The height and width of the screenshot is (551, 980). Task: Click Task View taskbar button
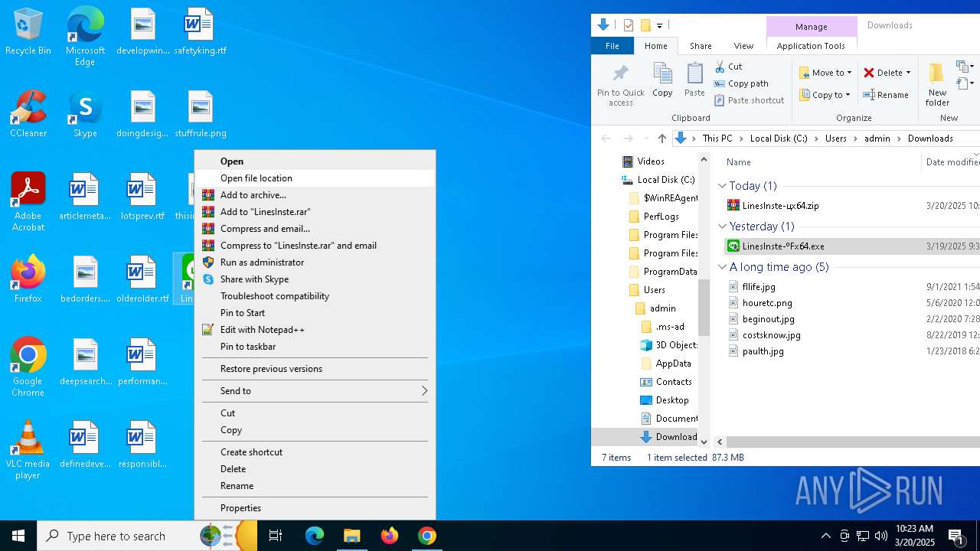276,536
